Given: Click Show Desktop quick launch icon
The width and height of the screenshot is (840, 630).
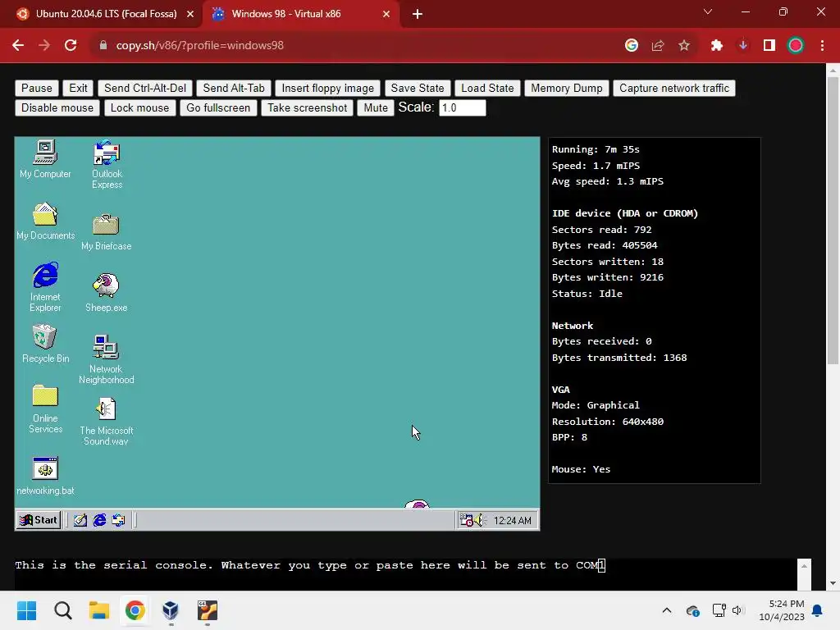Looking at the screenshot, I should 80,520.
